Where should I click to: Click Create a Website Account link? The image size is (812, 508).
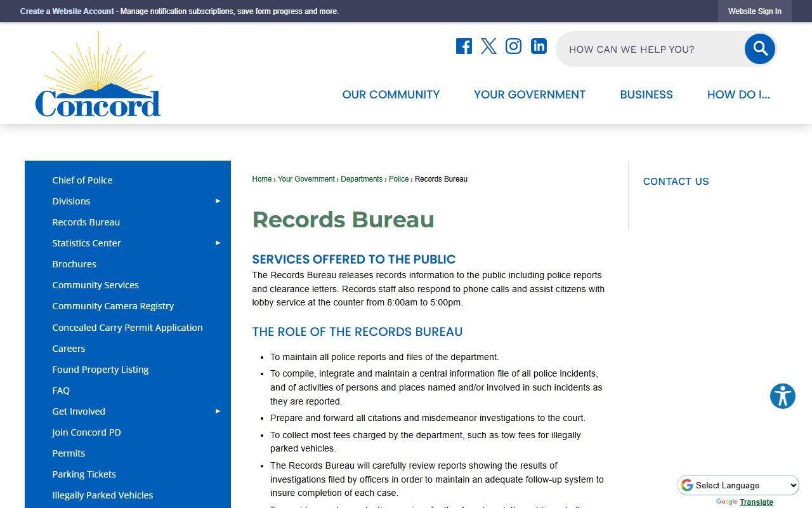coord(67,11)
